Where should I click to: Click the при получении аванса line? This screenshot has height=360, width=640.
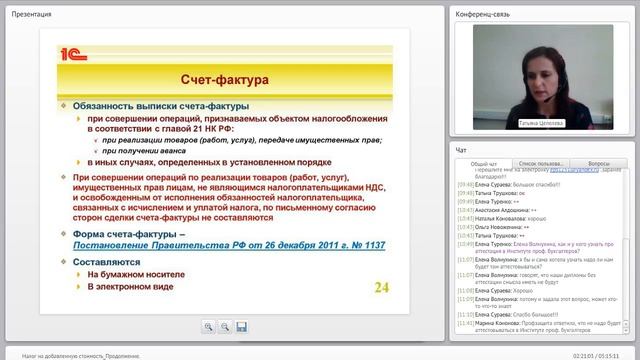click(x=144, y=151)
